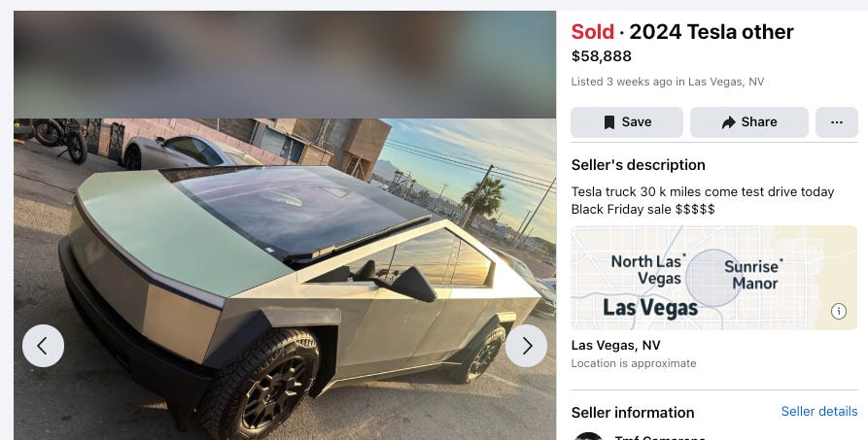Click the seller profile avatar
This screenshot has height=440, width=868.
[588, 436]
